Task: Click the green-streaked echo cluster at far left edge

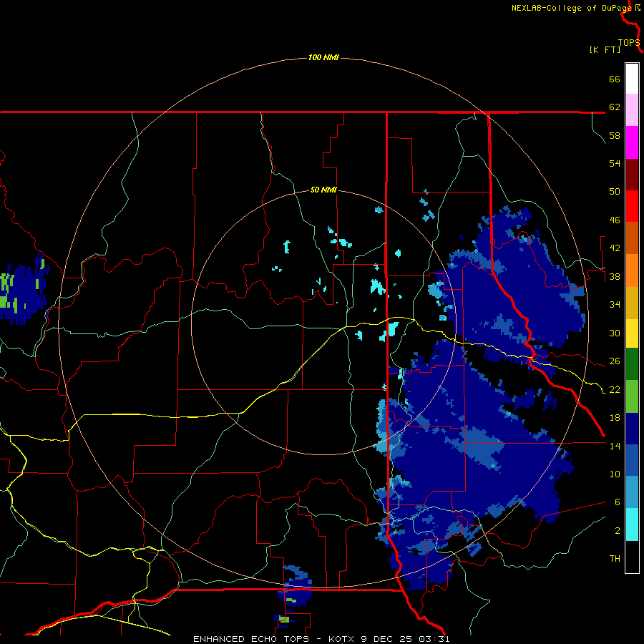Action: [x=23, y=290]
